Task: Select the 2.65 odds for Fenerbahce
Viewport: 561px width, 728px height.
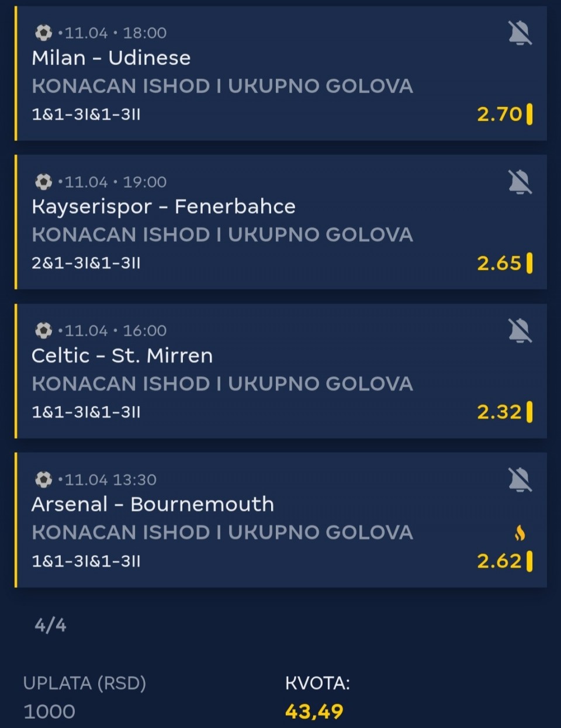Action: point(500,263)
